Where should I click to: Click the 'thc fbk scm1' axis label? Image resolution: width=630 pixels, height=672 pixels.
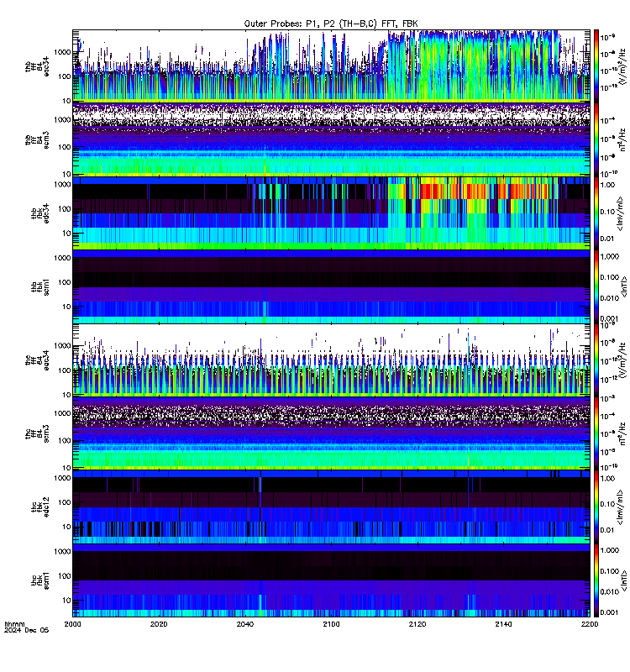40,580
